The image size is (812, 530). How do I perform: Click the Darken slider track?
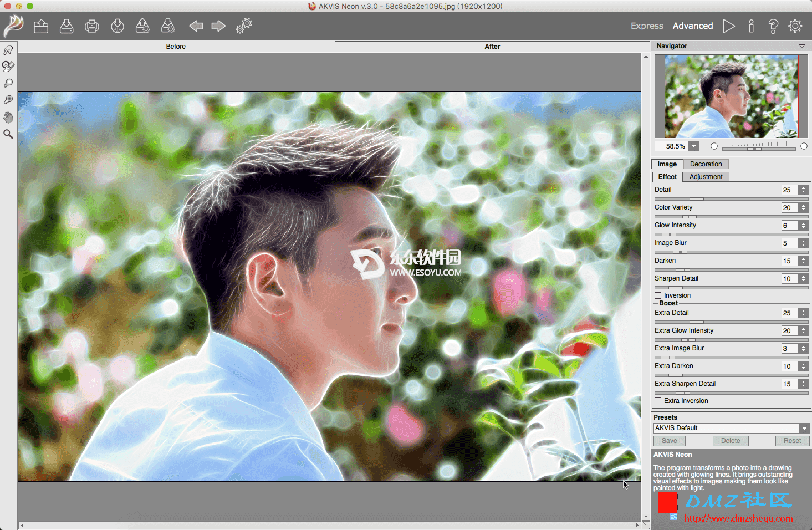(731, 269)
